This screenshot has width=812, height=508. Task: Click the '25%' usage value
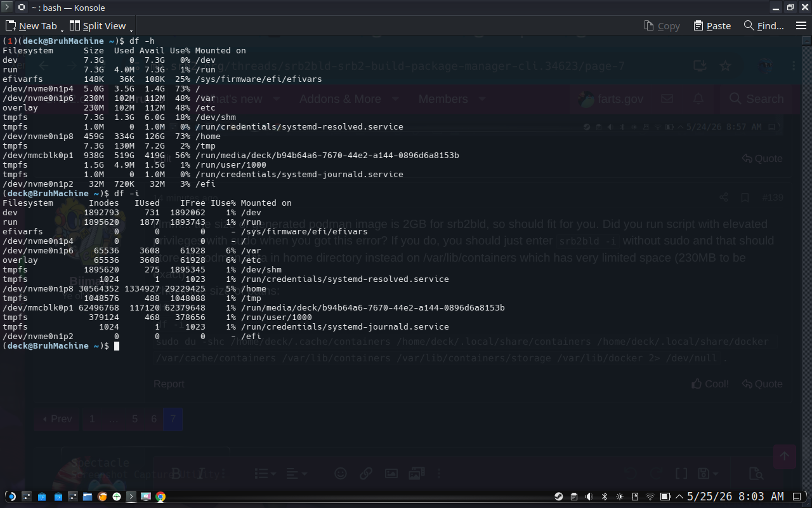183,79
